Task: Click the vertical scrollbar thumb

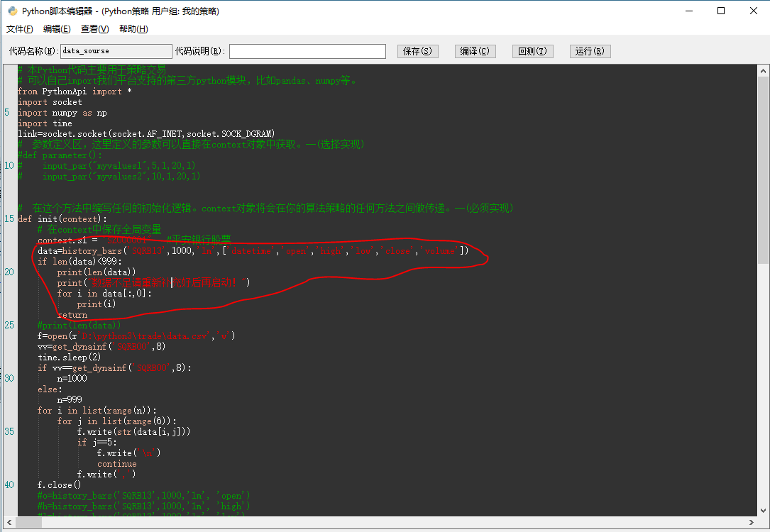Action: (763, 171)
